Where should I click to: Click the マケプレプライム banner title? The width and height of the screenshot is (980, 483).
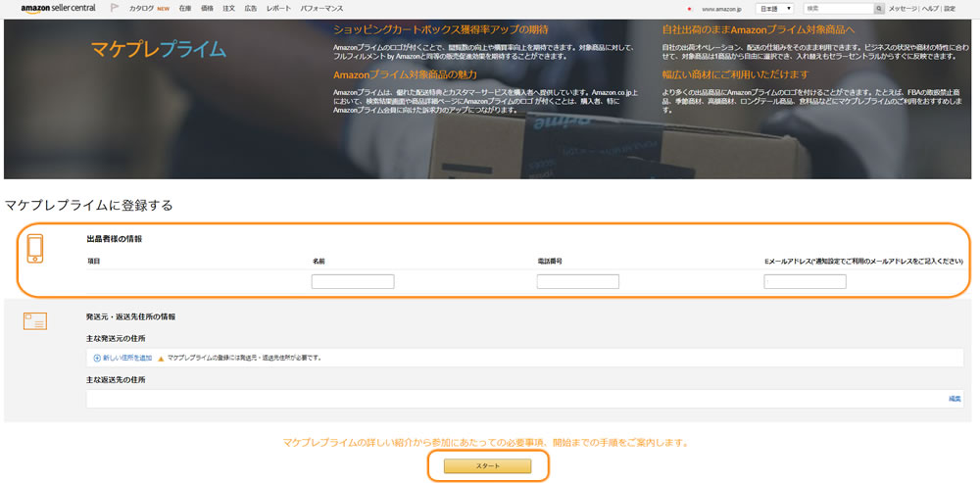coord(159,50)
